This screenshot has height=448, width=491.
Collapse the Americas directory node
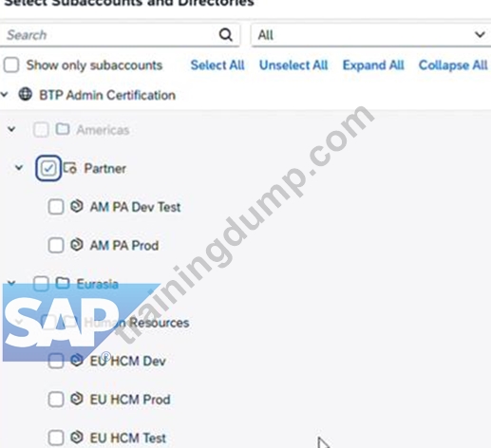pyautogui.click(x=11, y=129)
